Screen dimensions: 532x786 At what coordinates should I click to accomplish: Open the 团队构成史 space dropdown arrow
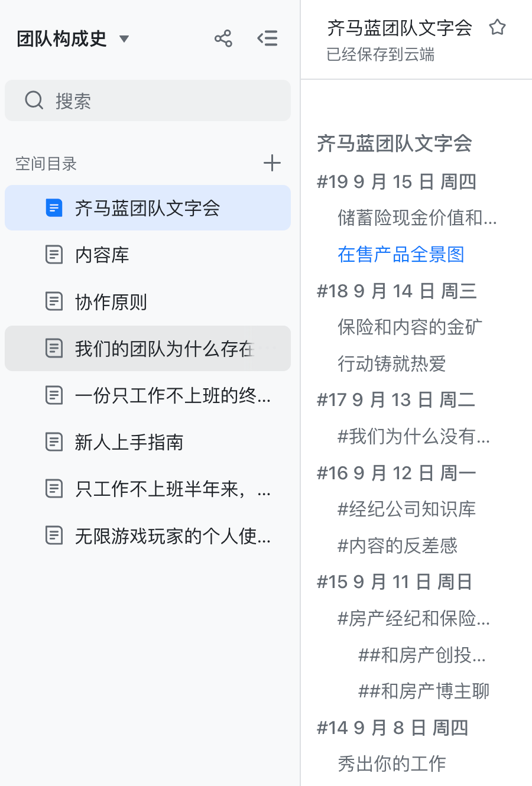pos(124,39)
